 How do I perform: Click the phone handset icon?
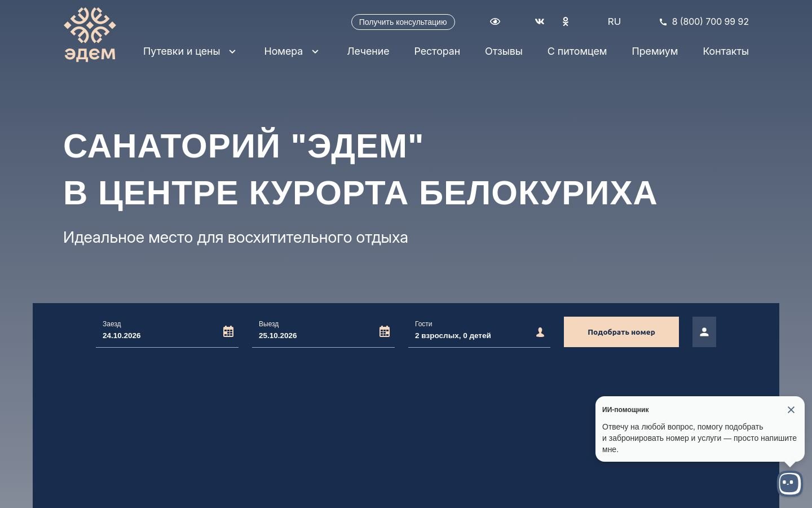(x=663, y=22)
